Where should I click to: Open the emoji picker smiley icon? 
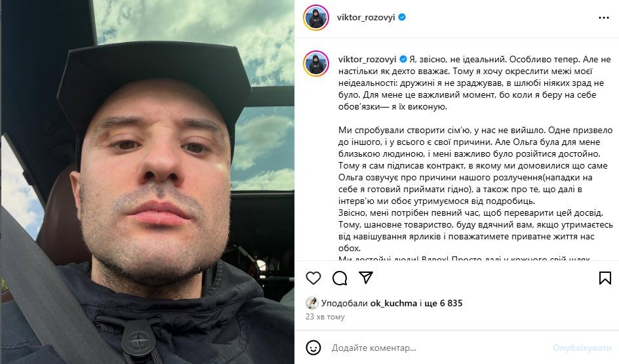pos(313,348)
